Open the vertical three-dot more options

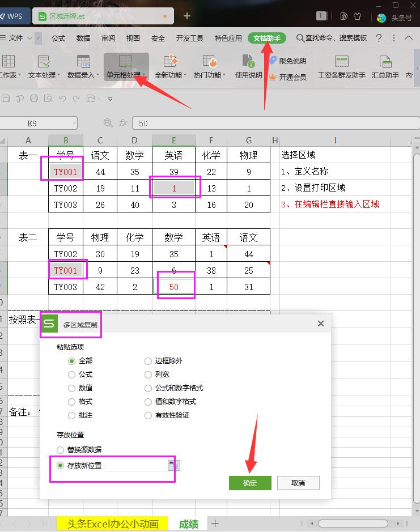pyautogui.click(x=394, y=38)
